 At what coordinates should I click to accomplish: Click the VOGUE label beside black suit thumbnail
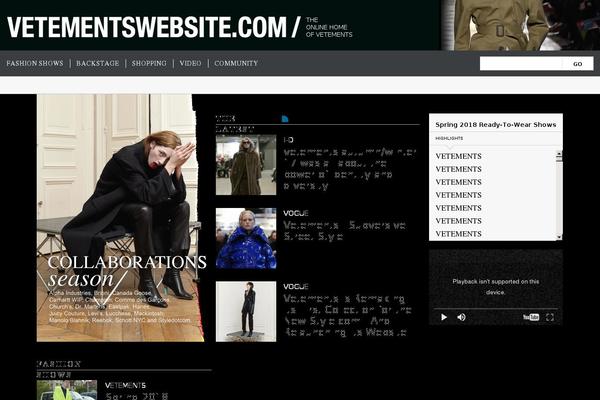[x=296, y=287]
